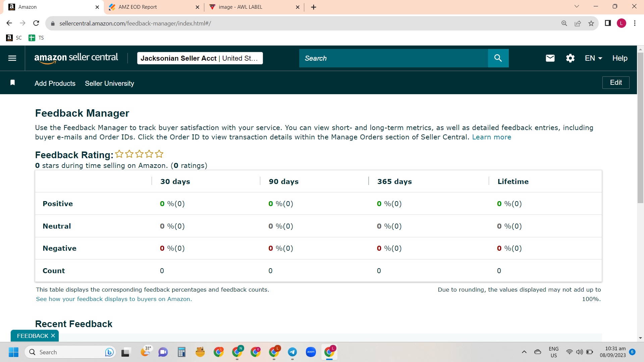Screen dimensions: 644x362
Task: Open the EN language dropdown
Action: pyautogui.click(x=593, y=58)
